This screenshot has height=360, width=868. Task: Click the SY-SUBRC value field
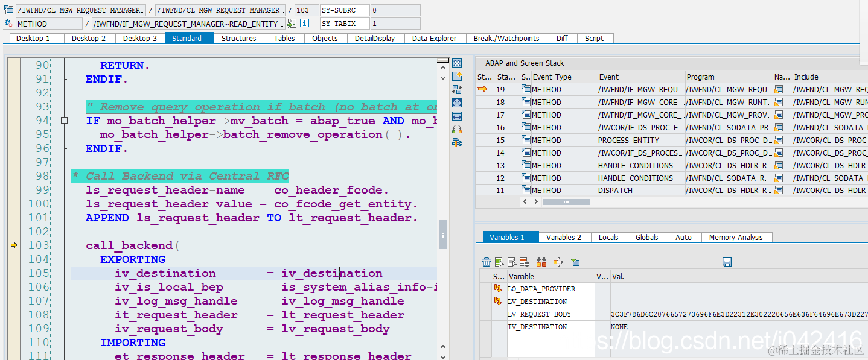tap(395, 10)
